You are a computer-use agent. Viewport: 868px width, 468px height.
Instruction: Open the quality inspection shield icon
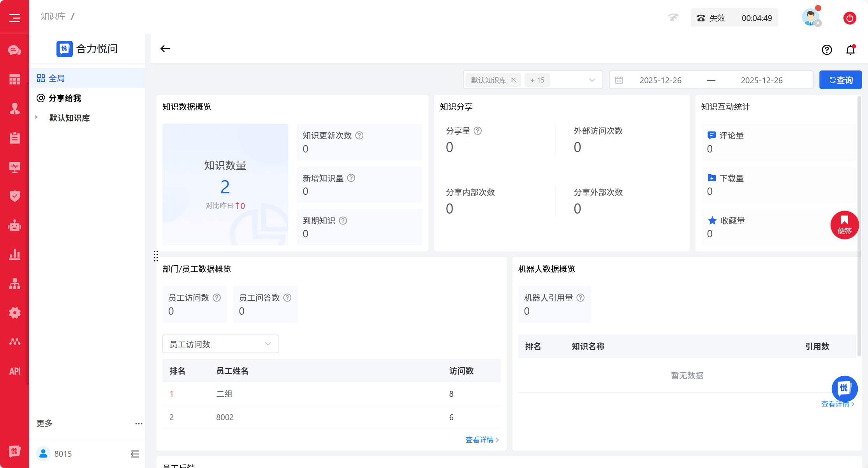click(x=14, y=196)
